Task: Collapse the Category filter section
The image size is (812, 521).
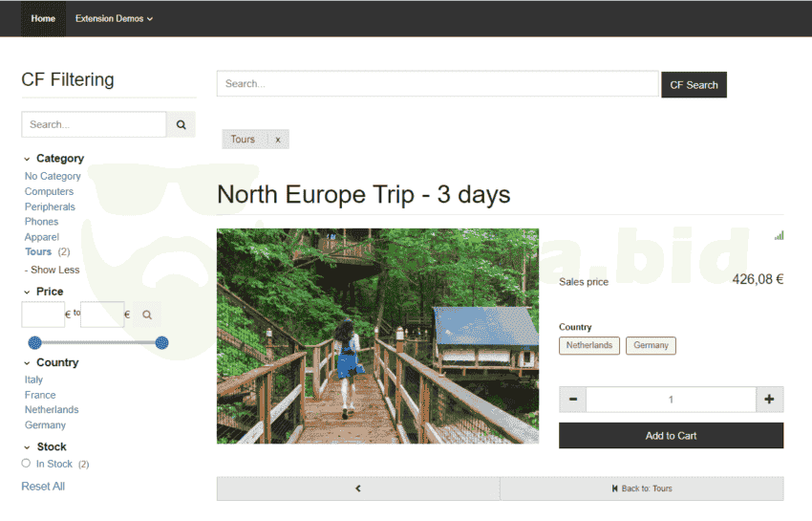Action: pos(27,159)
